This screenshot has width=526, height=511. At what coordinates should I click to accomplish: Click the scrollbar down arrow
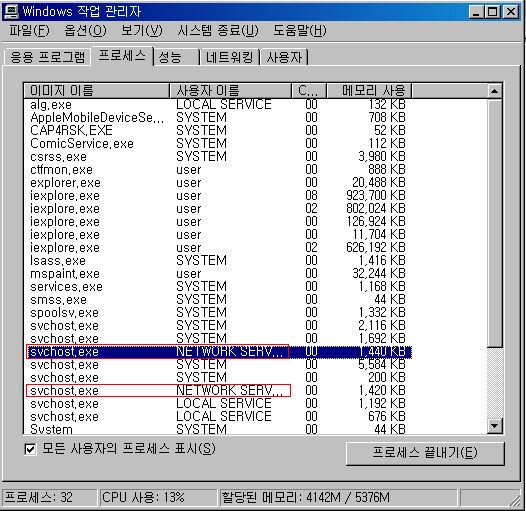tap(494, 426)
